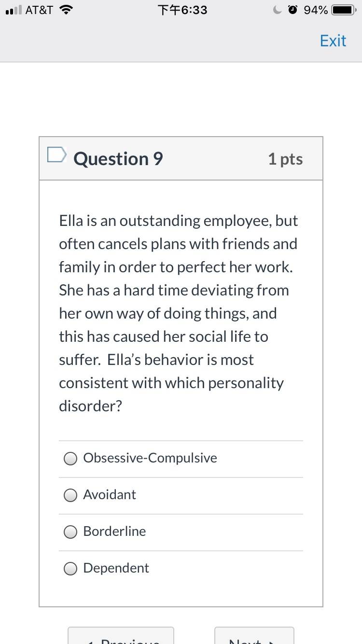Pick the Borderline radio option

pyautogui.click(x=70, y=532)
